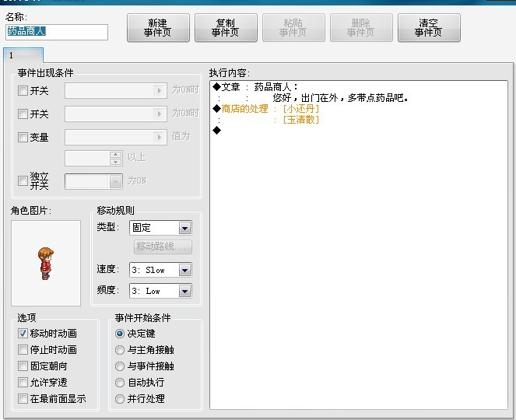Click the greyed-out 移动路线 button
Image resolution: width=516 pixels, height=420 pixels.
[163, 247]
